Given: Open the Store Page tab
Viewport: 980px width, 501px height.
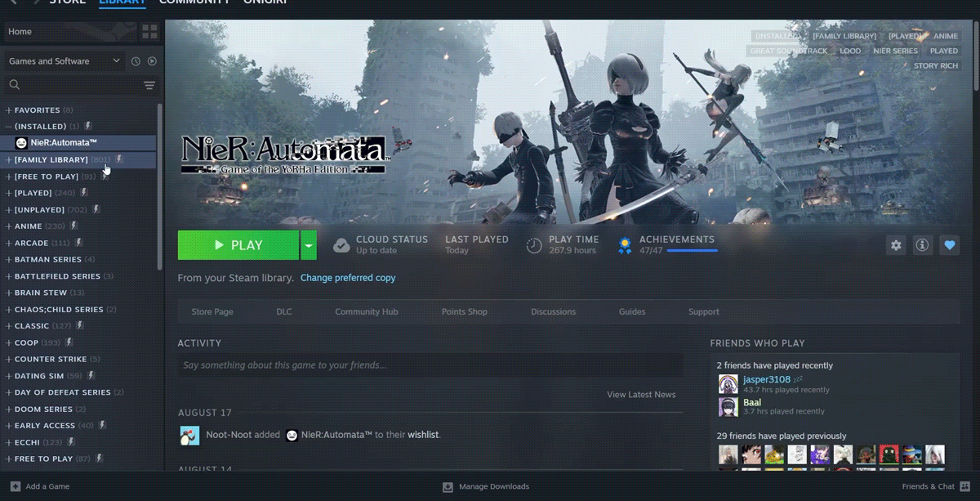Looking at the screenshot, I should pyautogui.click(x=212, y=311).
